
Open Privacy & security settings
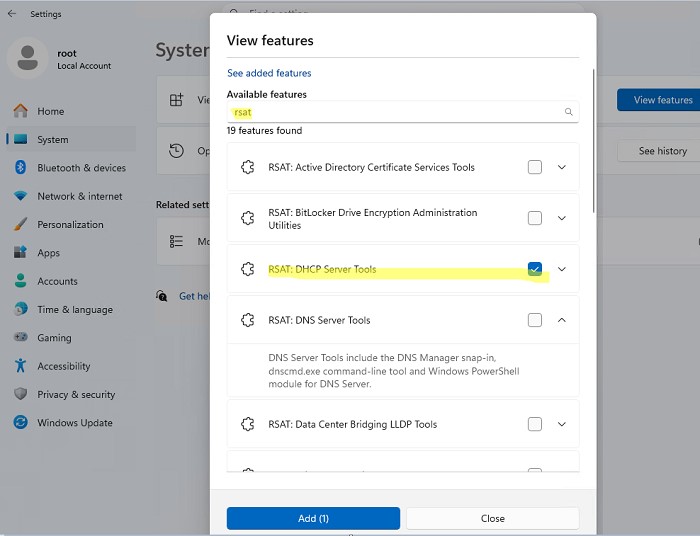click(71, 394)
